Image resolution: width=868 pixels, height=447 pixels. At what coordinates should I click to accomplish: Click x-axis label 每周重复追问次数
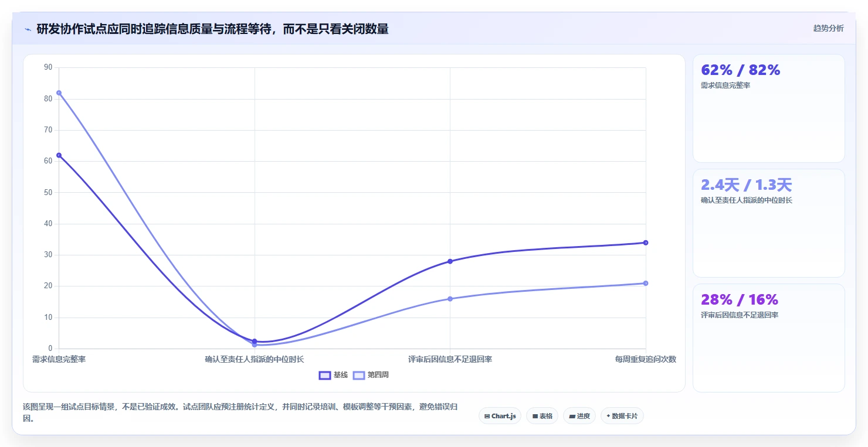tap(646, 359)
